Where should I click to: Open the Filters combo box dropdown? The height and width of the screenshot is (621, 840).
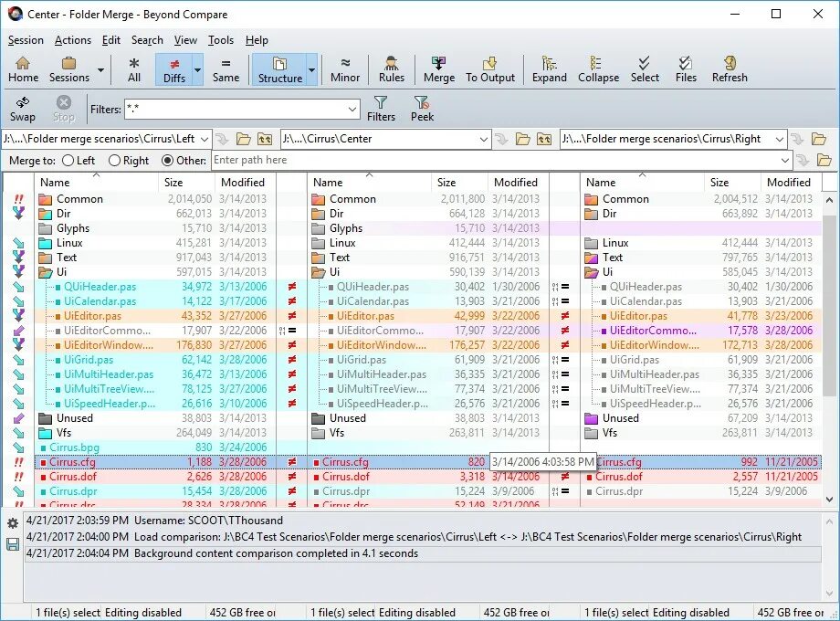tap(352, 110)
